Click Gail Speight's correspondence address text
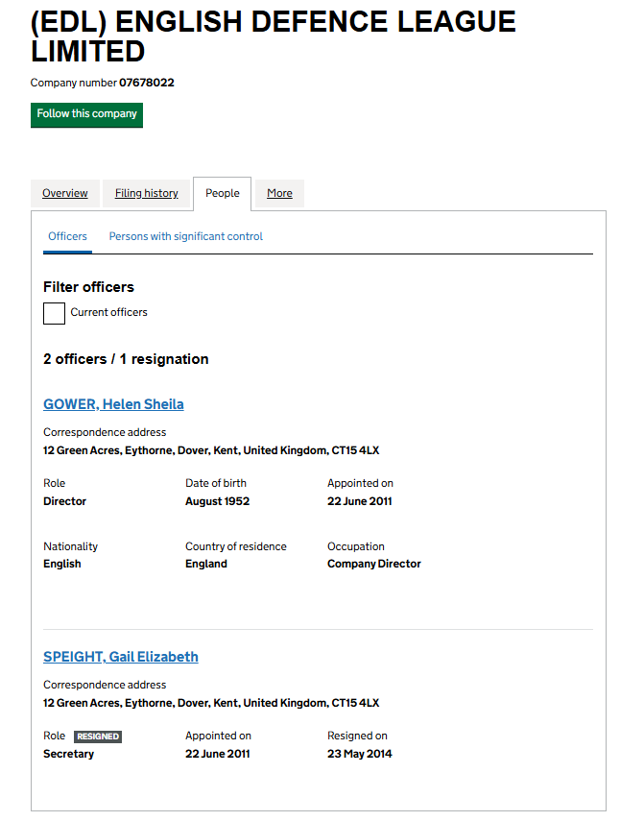The height and width of the screenshot is (821, 644). coord(211,703)
